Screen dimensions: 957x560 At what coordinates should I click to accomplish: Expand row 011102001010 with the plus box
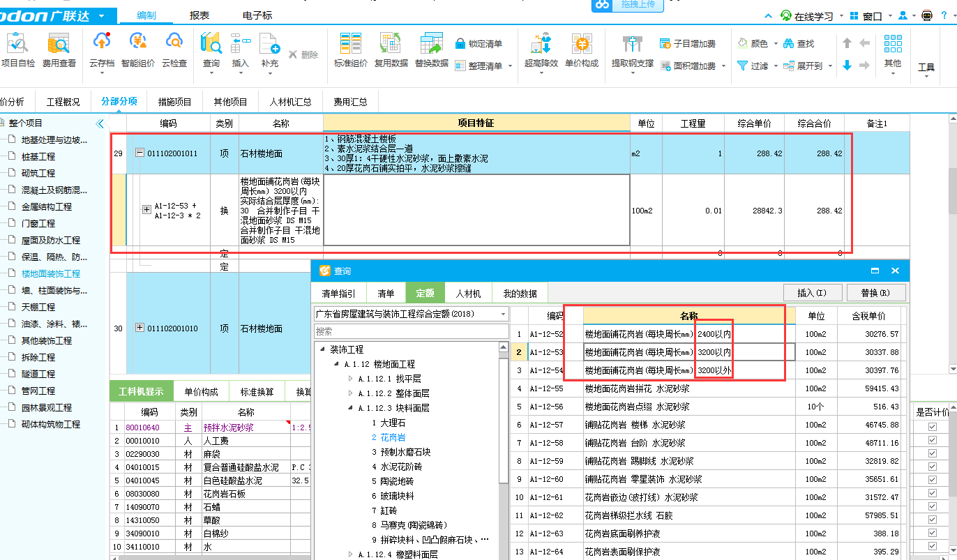(x=140, y=328)
